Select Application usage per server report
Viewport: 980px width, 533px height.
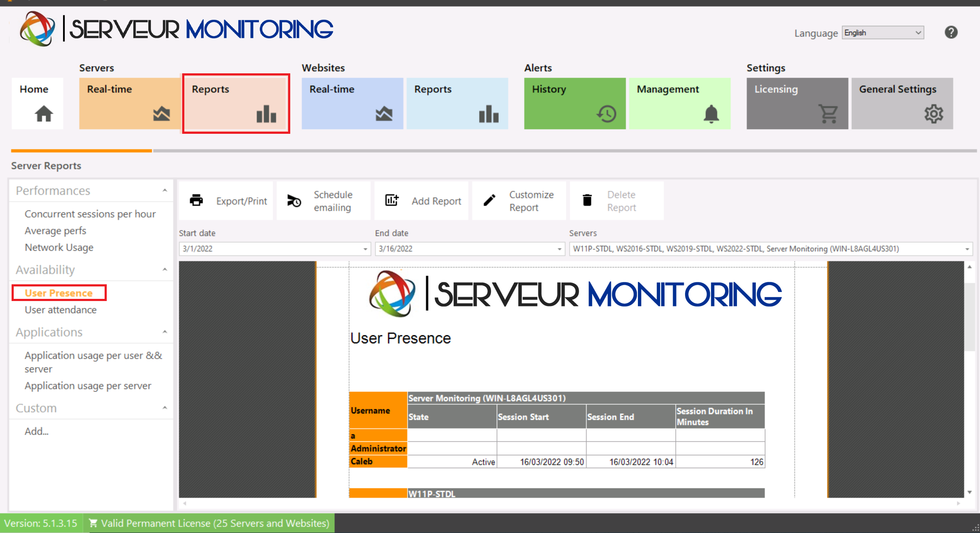click(x=88, y=385)
